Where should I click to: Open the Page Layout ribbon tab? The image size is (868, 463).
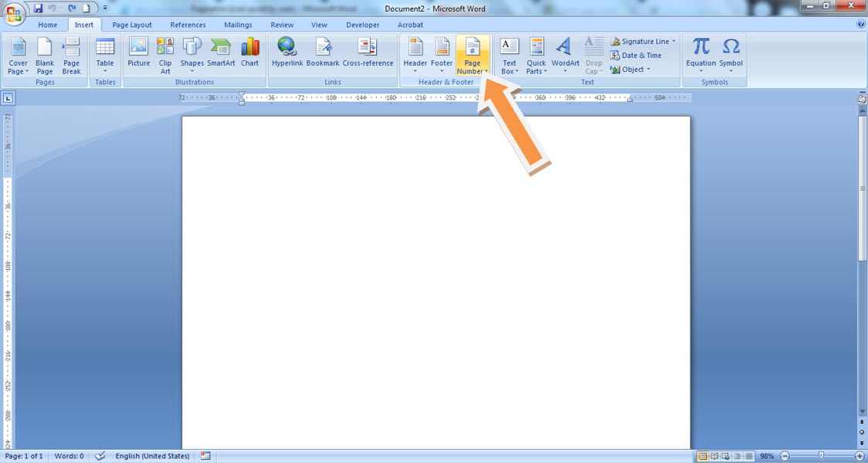pyautogui.click(x=131, y=24)
